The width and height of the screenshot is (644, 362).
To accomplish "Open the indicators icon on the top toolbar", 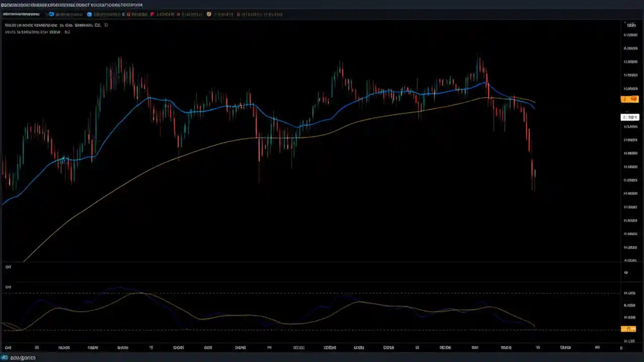I will pos(89,14).
